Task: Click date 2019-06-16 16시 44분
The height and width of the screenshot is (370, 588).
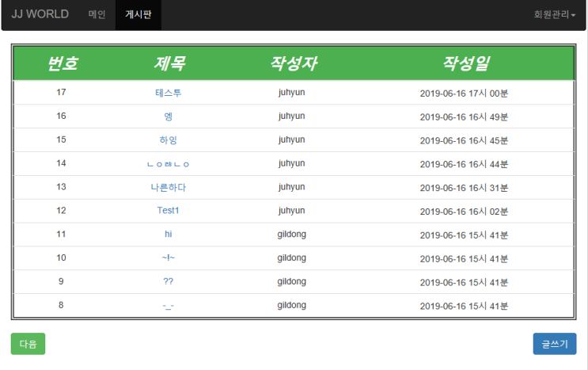Action: [464, 164]
